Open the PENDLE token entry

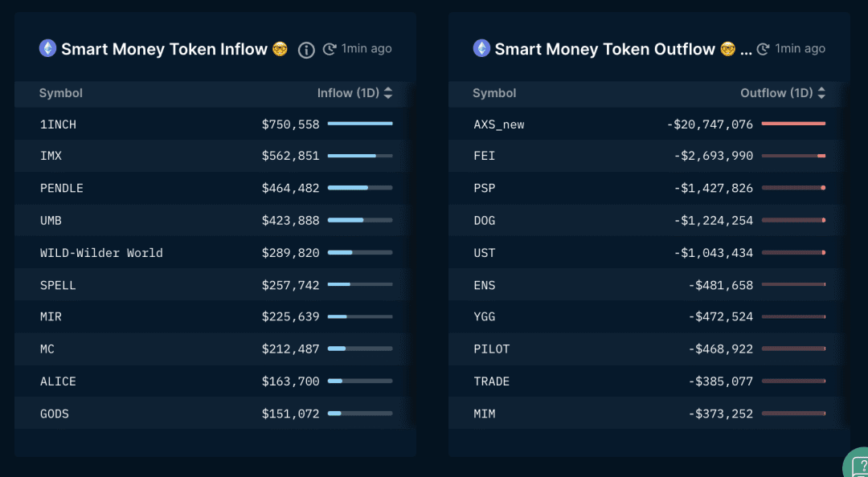(62, 188)
